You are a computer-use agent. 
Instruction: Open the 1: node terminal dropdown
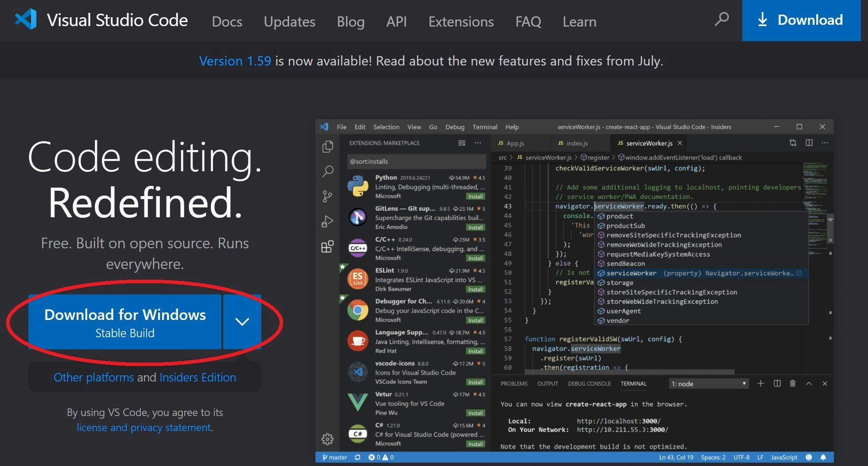[x=709, y=384]
